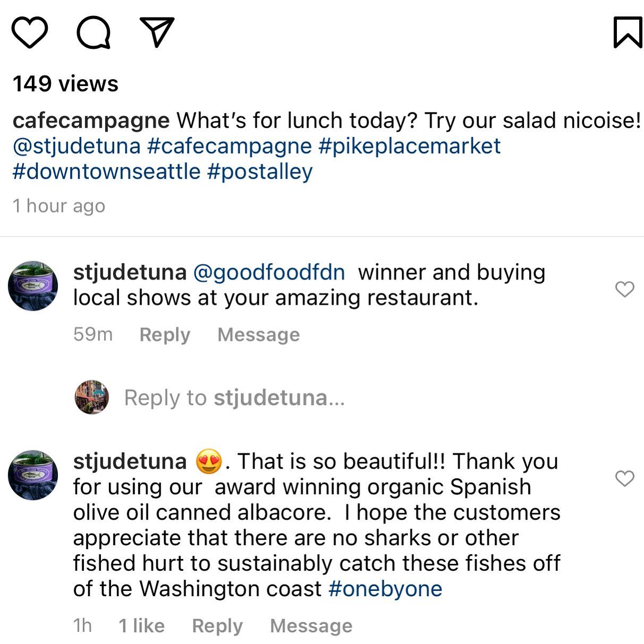Screen dimensions: 644x644
Task: Open @goodfoodfdn mention in comment
Action: pyautogui.click(x=269, y=273)
